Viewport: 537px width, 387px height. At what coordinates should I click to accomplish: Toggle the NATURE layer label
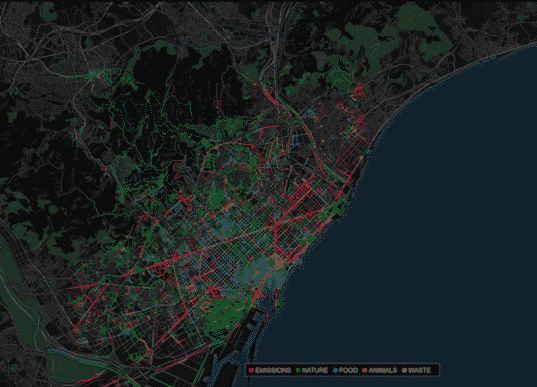(x=315, y=370)
